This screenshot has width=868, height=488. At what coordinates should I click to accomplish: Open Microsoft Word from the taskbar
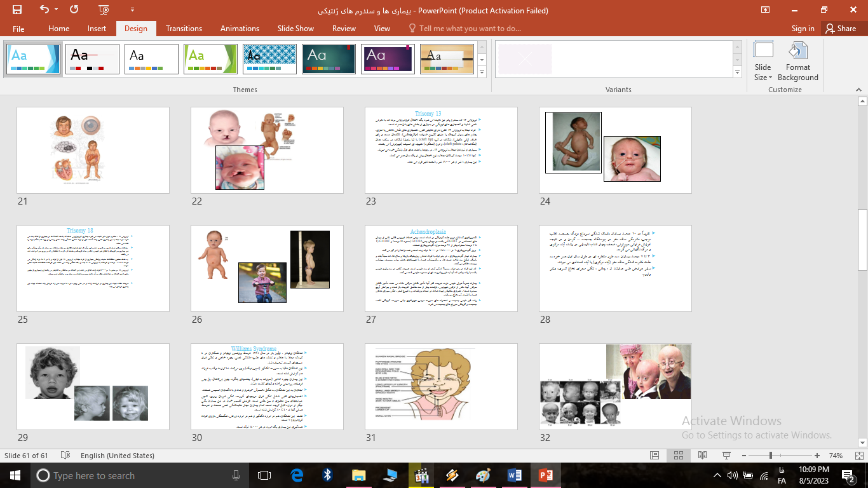(514, 475)
